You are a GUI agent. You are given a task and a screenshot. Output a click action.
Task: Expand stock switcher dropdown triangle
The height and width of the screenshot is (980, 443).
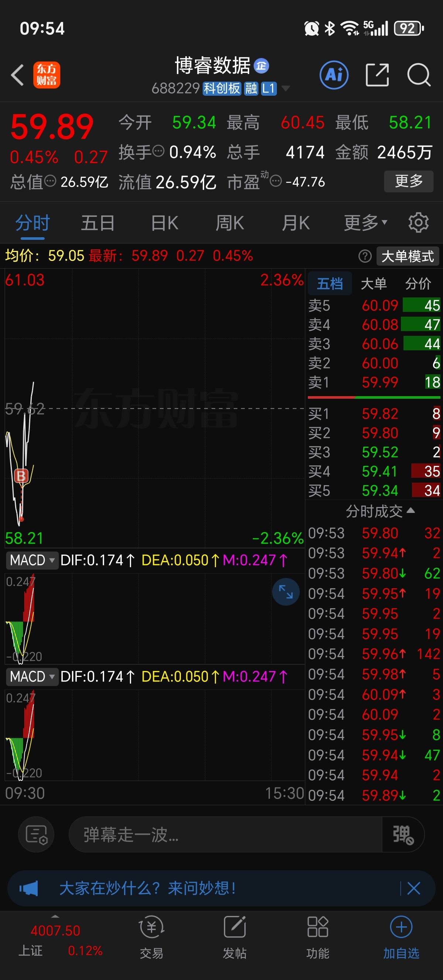click(285, 89)
